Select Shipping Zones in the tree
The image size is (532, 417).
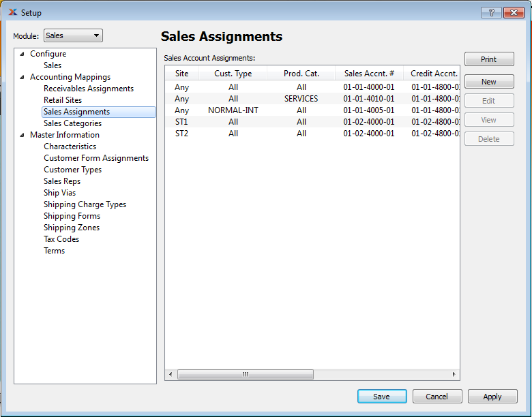click(x=72, y=228)
